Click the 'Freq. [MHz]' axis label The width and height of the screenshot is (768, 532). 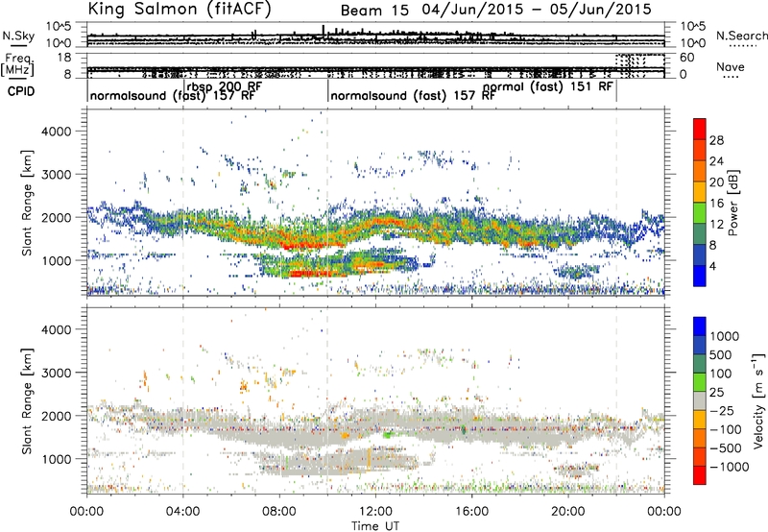(17, 65)
